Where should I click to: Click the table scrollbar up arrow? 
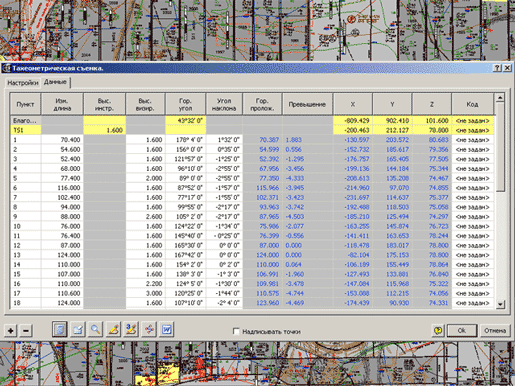(x=500, y=98)
